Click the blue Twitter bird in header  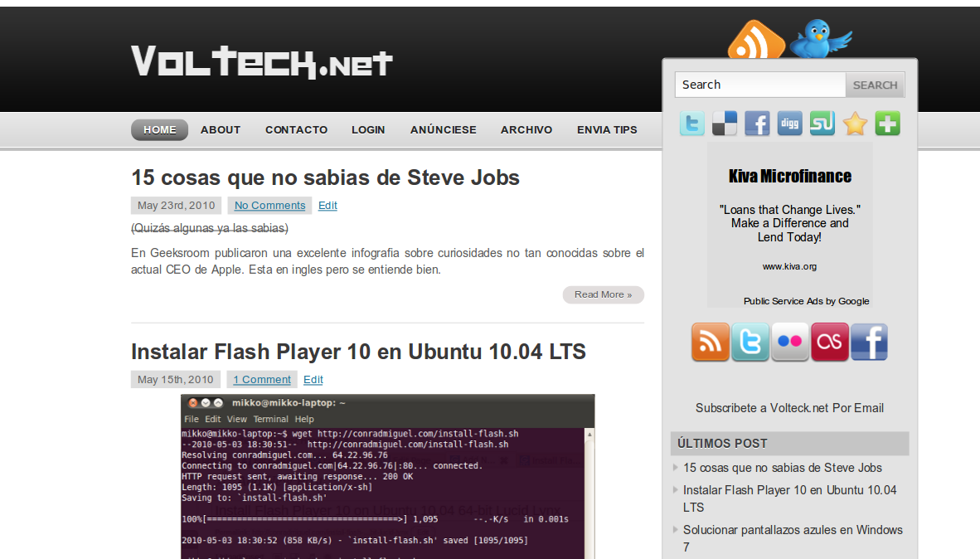(x=819, y=38)
